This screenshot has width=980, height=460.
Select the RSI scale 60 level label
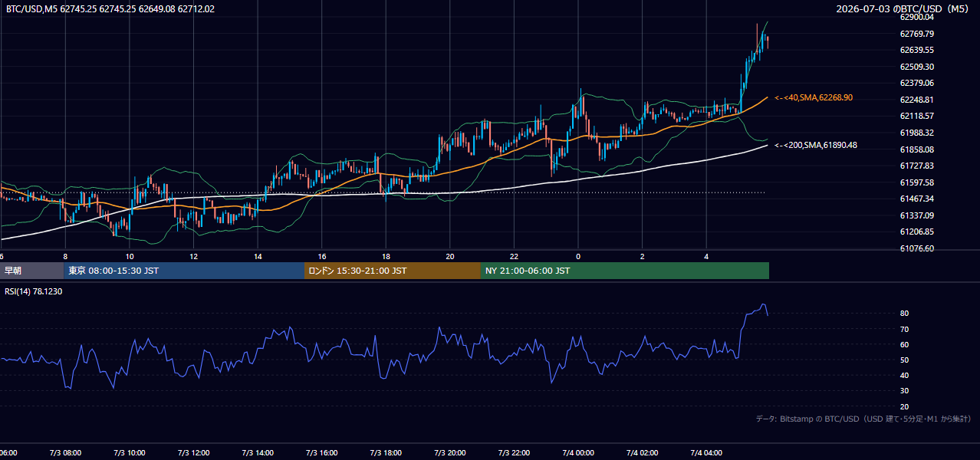(x=905, y=344)
